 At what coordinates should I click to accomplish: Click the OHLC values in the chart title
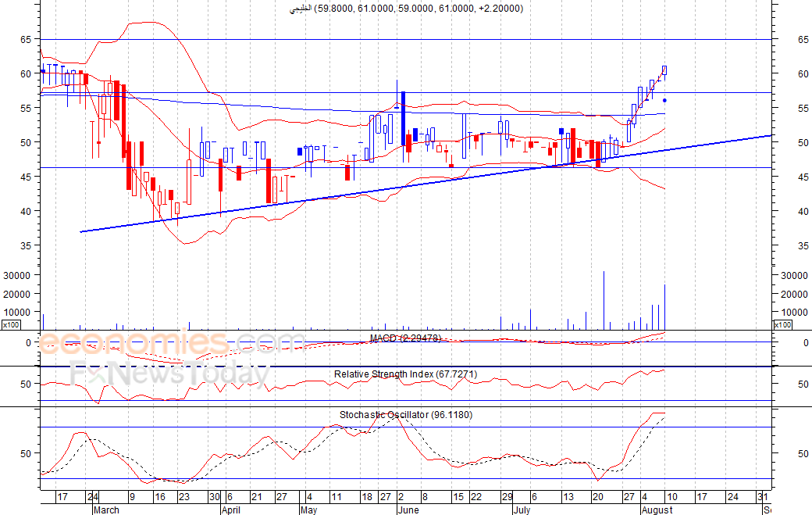(418, 9)
